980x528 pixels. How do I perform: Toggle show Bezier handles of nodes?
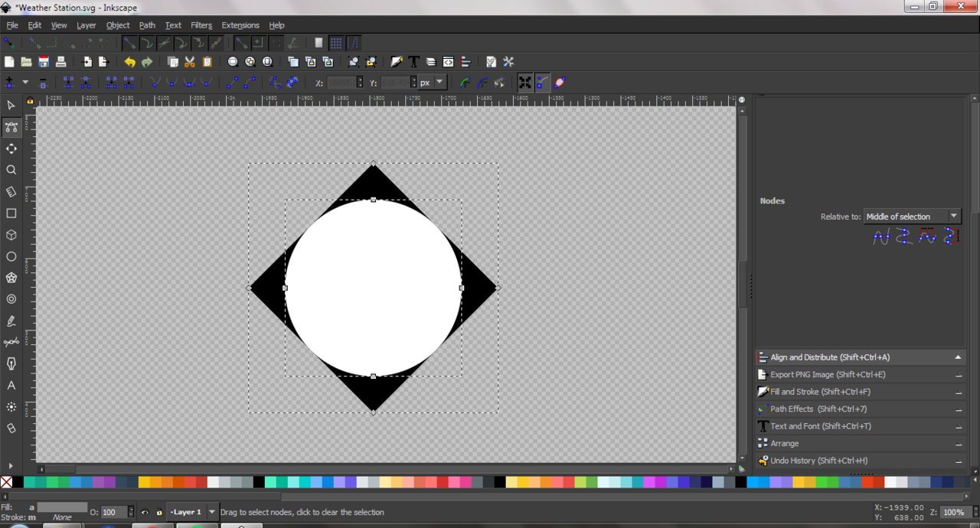pyautogui.click(x=542, y=83)
